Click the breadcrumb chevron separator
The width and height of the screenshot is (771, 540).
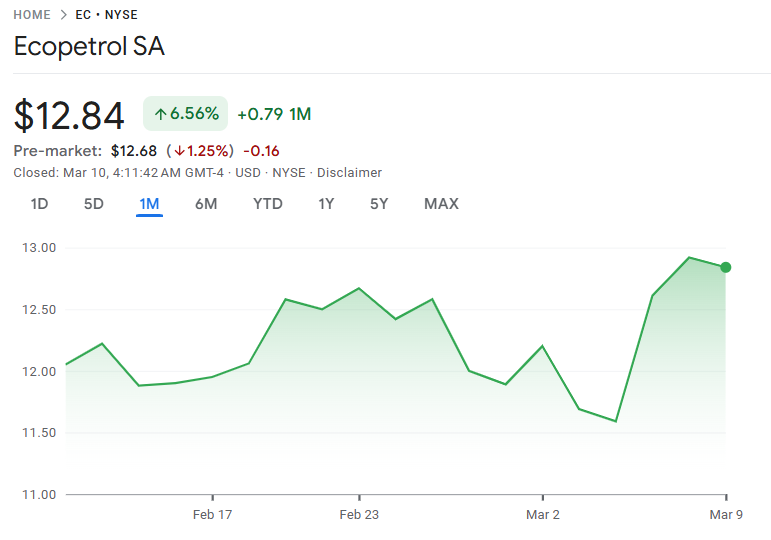coord(63,15)
